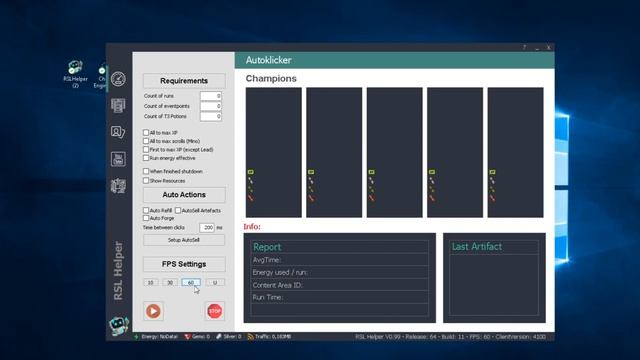Start the autoclicker with the play button
The height and width of the screenshot is (360, 640).
pyautogui.click(x=153, y=311)
